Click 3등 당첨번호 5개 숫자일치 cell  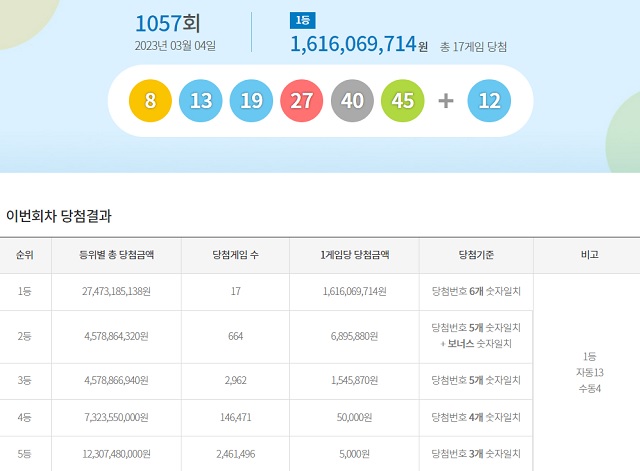click(x=476, y=380)
